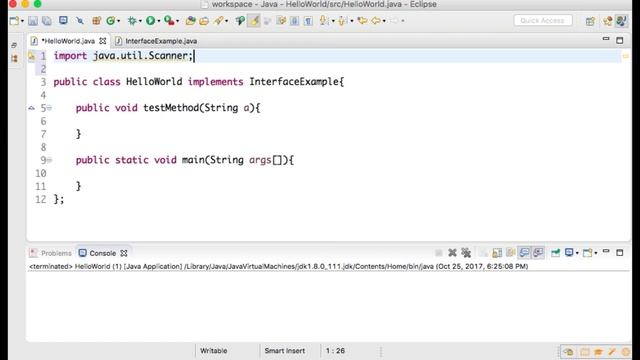Toggle Show Whitespace Characters
Viewport: 640px width, 360px height.
tap(308, 20)
